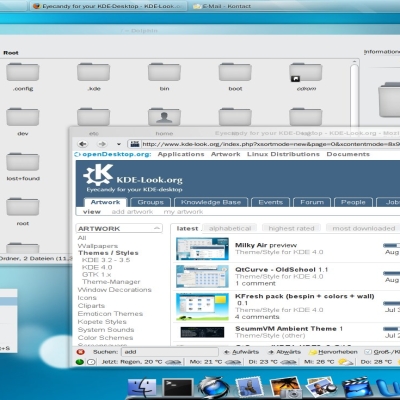Select the most downloaded sort tab

pos(363,228)
